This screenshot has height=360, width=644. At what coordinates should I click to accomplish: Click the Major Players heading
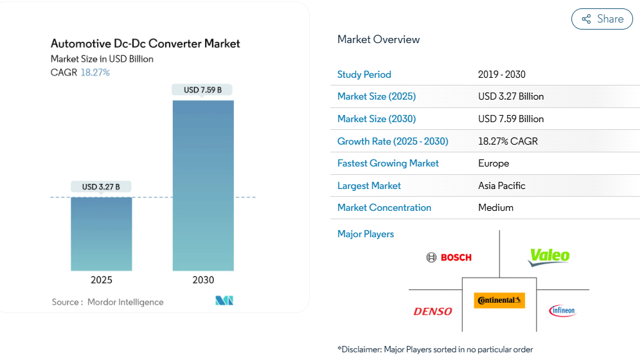[x=366, y=234]
